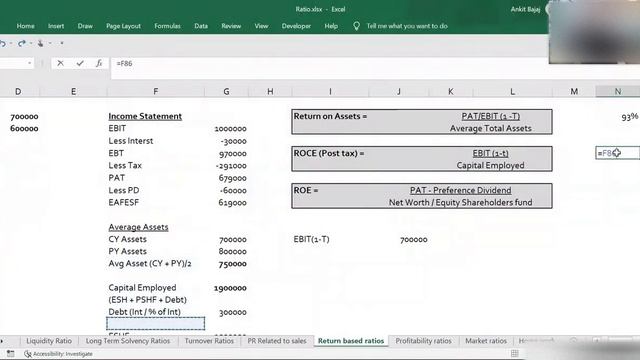640x360 pixels.
Task: Switch to Normal view icon in status bar
Action: [x=515, y=353]
